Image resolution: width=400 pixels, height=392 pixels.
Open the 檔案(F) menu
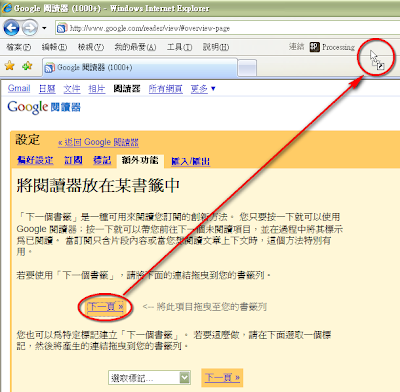[x=18, y=47]
